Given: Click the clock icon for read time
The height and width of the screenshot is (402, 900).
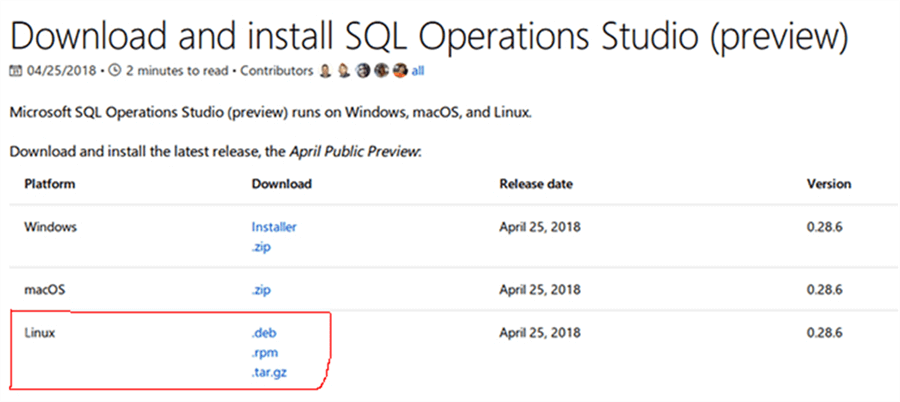Looking at the screenshot, I should 115,71.
